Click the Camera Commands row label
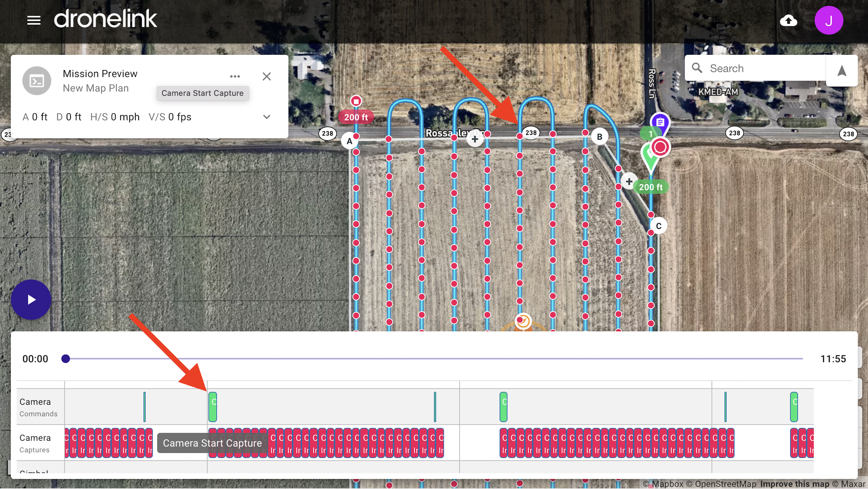Viewport: 868px width, 489px height. [38, 407]
